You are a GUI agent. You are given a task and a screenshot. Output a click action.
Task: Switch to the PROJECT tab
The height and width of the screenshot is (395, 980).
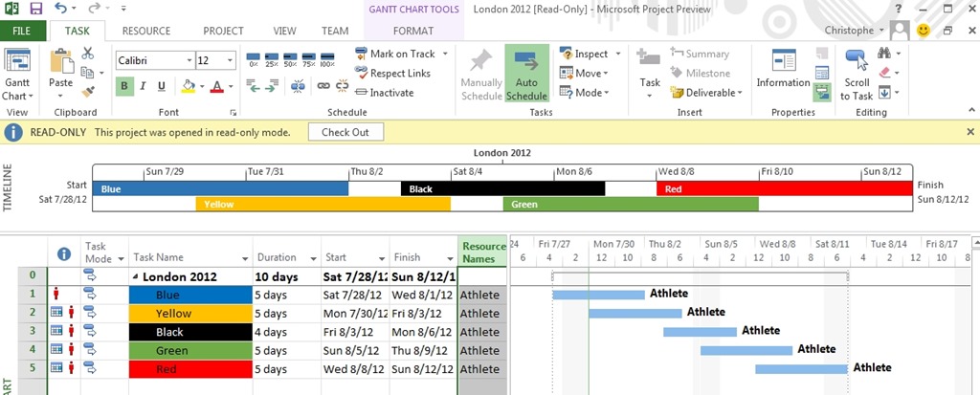coord(223,31)
